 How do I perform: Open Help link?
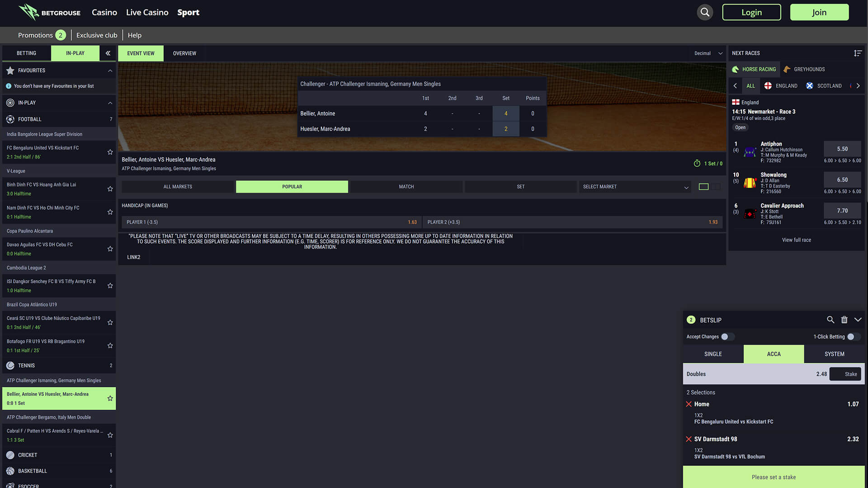(x=134, y=35)
